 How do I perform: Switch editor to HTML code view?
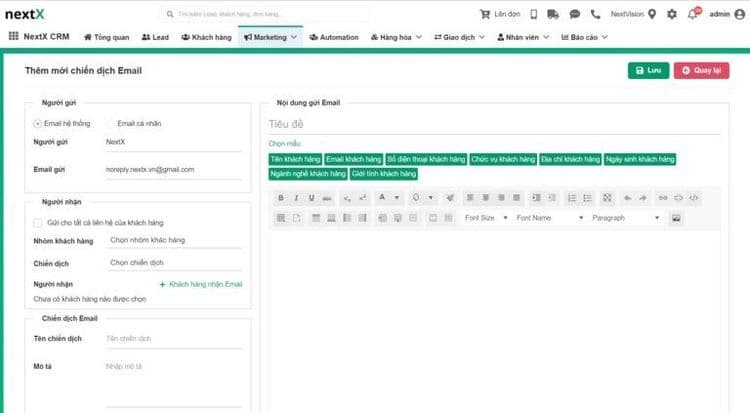694,198
